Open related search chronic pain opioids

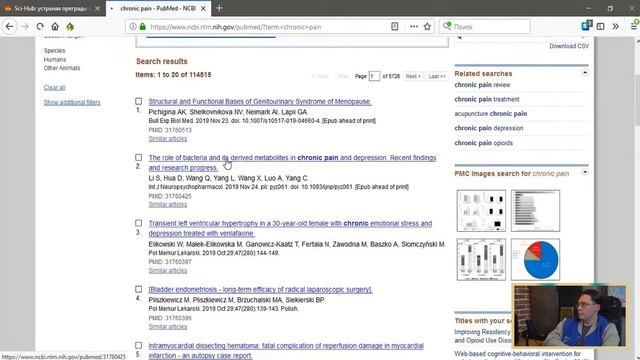point(484,143)
